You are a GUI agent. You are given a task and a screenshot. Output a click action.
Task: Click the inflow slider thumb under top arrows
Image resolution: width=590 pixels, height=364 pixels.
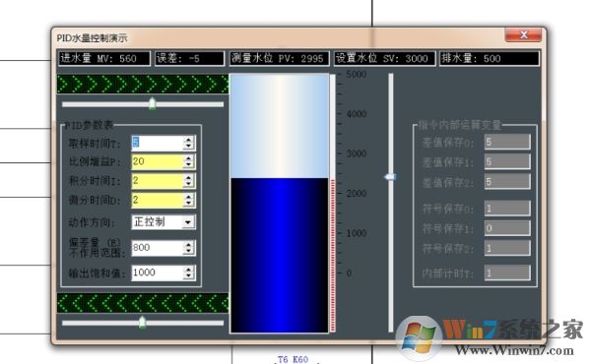[x=152, y=103]
